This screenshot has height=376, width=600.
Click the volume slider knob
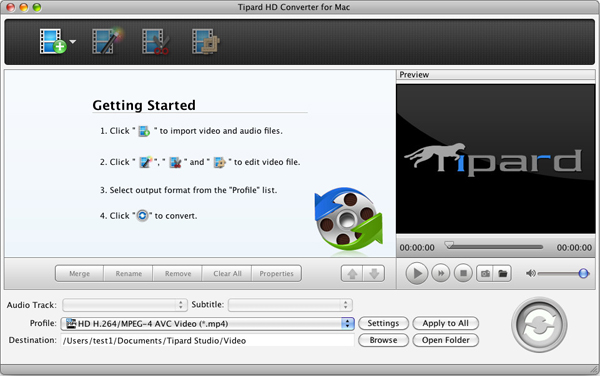[x=583, y=273]
